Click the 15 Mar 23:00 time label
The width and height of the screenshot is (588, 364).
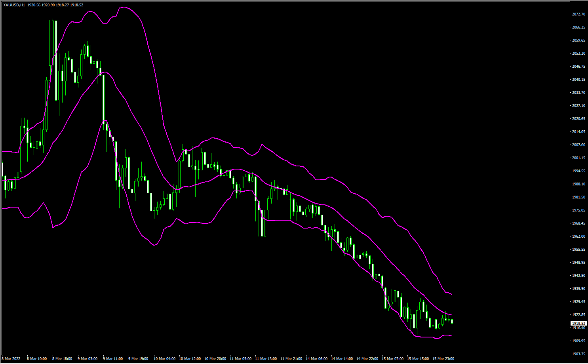443,359
